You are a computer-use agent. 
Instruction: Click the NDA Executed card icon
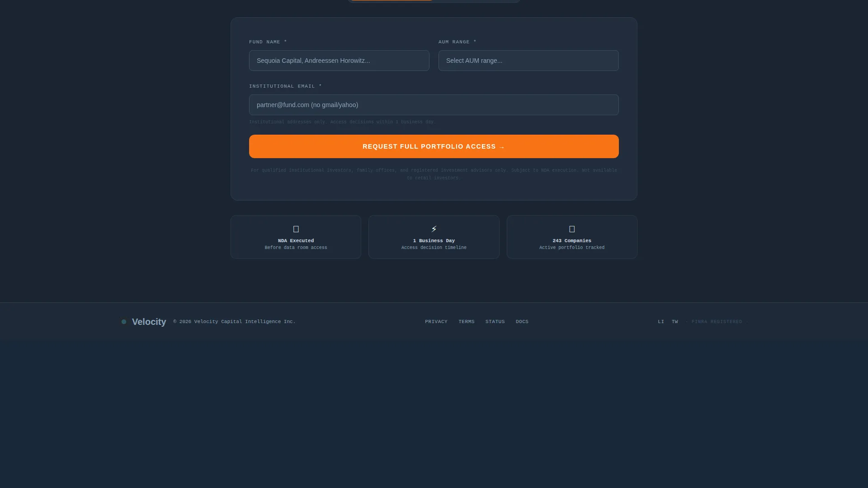tap(296, 229)
